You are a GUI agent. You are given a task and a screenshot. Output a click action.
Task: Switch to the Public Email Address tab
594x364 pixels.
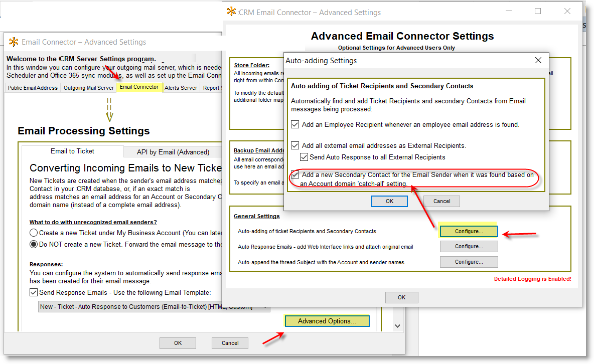click(x=33, y=88)
